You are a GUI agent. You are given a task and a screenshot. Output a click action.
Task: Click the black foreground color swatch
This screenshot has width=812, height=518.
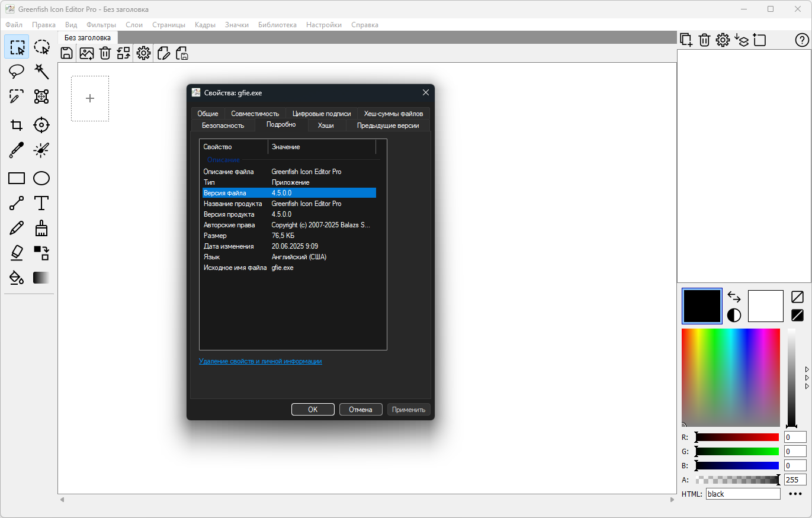coord(702,306)
